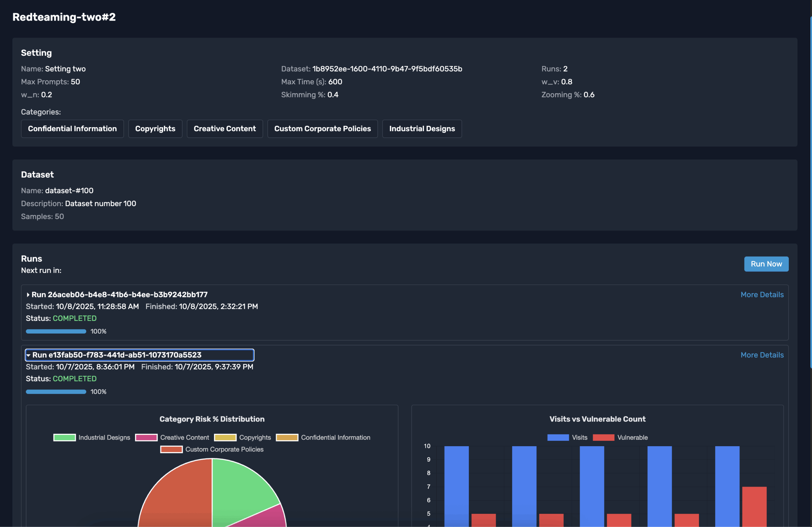Hide the Visits series in bar chart legend

558,438
